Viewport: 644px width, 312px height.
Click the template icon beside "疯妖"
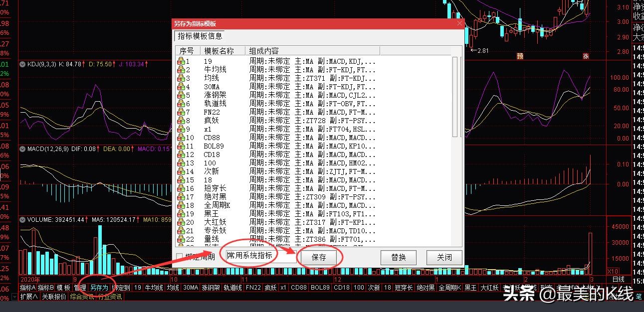(x=180, y=120)
